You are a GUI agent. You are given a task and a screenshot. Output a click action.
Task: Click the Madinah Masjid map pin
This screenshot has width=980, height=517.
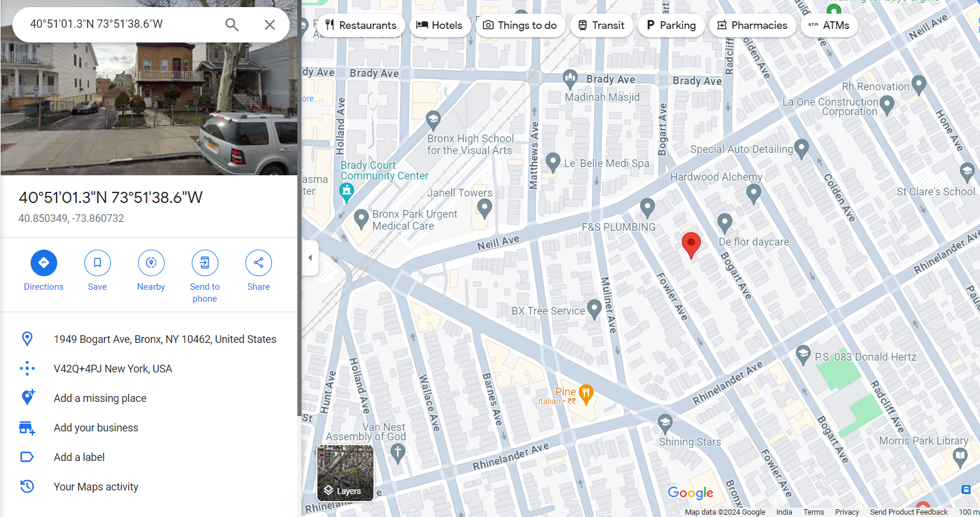click(570, 78)
